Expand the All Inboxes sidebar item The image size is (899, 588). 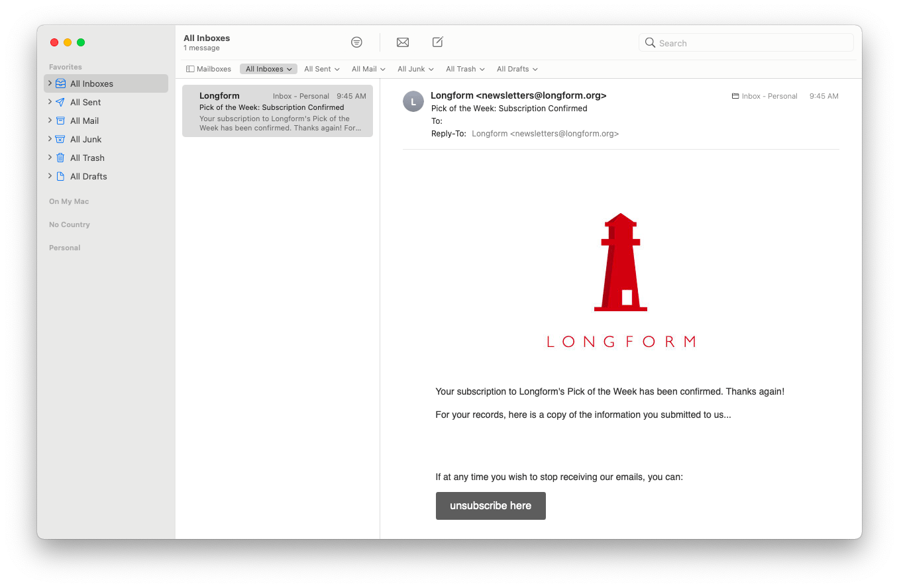pyautogui.click(x=50, y=83)
